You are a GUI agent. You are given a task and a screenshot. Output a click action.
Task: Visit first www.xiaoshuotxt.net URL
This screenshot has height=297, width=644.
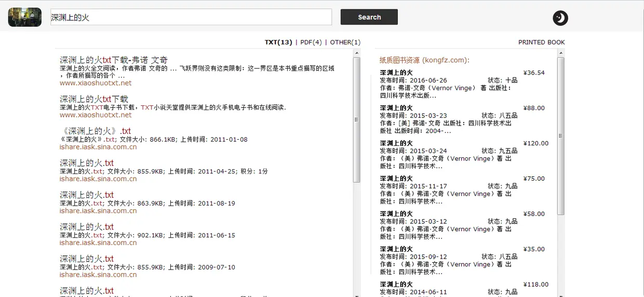pos(96,83)
